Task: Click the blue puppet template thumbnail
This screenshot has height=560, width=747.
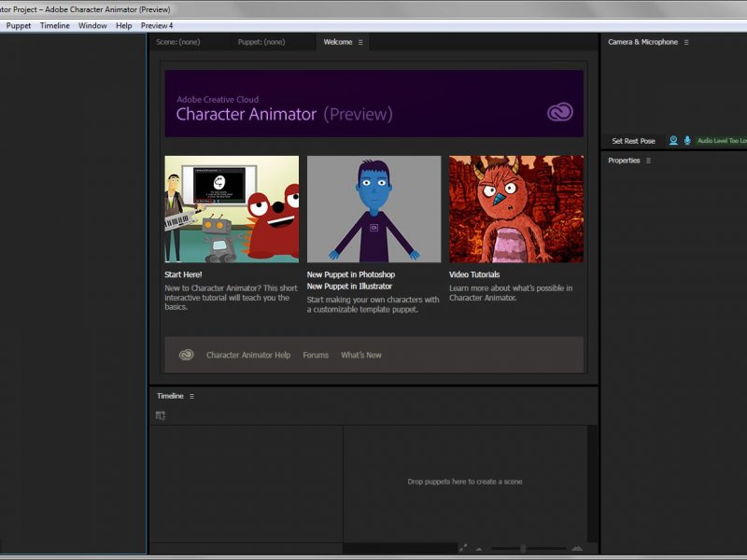Action: point(374,209)
